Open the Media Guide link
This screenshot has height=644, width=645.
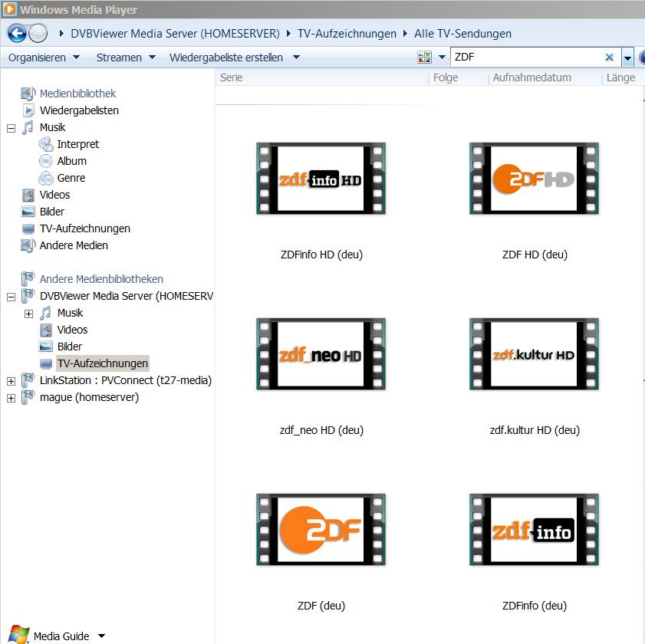pyautogui.click(x=61, y=636)
